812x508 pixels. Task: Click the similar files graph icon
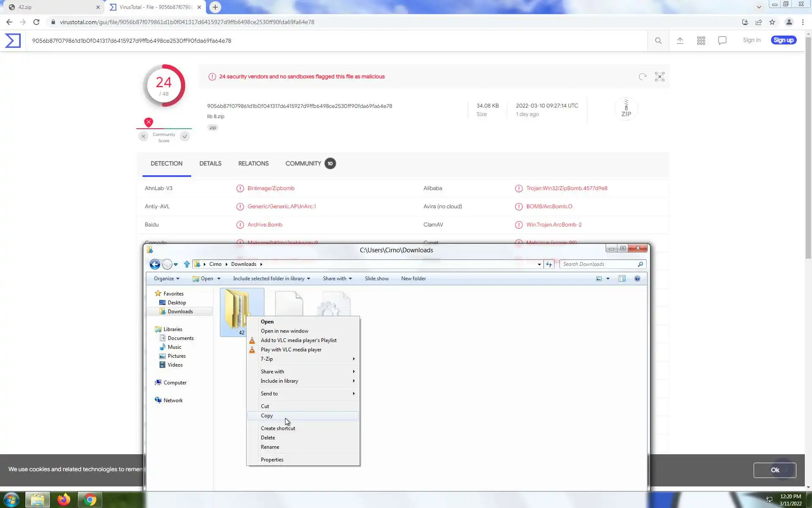[660, 77]
